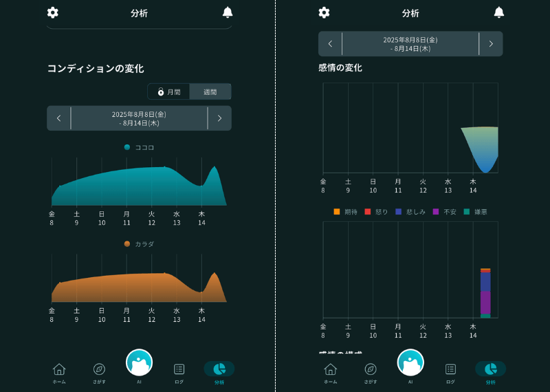The height and width of the screenshot is (392, 550).
Task: Open notifications bell in right screen
Action: click(x=499, y=12)
